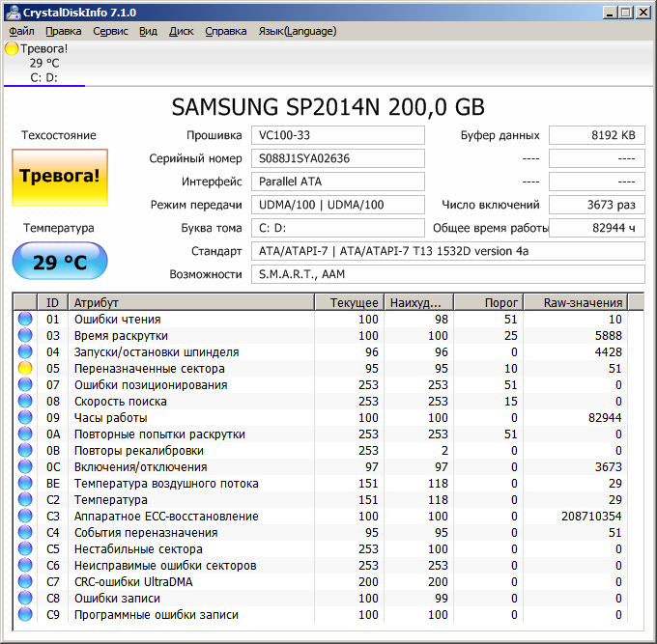Click status icon for C3 Аппаратное ECC-восстановление
The width and height of the screenshot is (657, 644).
(x=25, y=516)
